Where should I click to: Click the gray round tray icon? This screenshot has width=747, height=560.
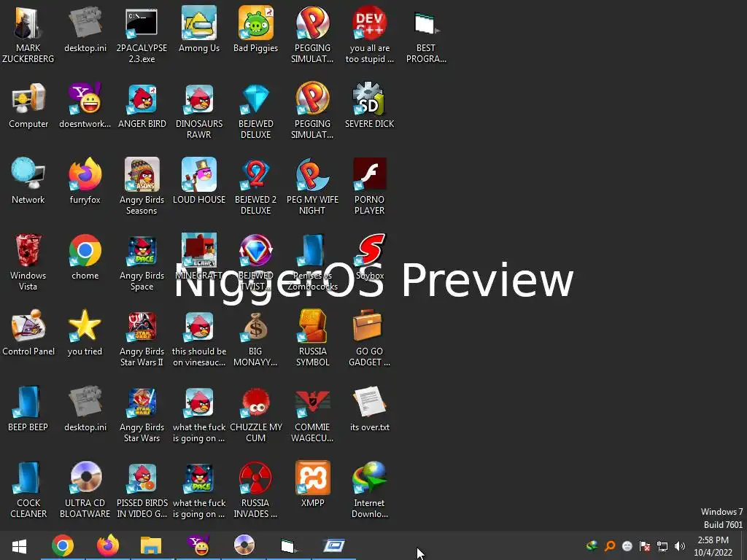(x=627, y=546)
